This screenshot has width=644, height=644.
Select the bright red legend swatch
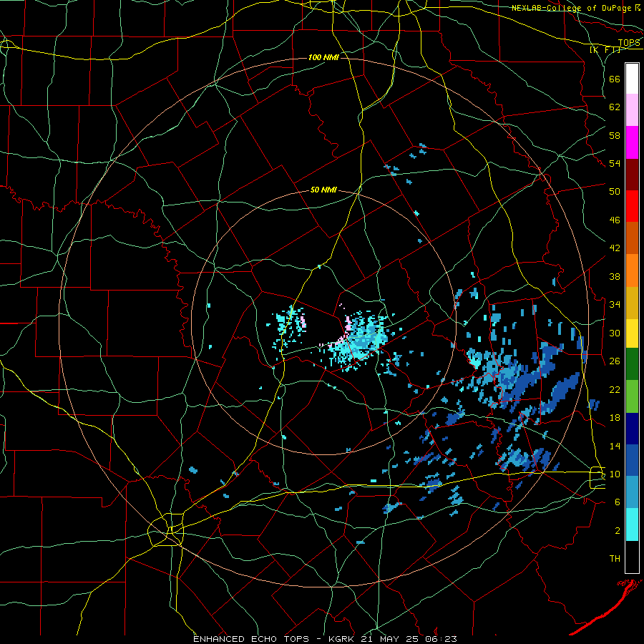(632, 207)
